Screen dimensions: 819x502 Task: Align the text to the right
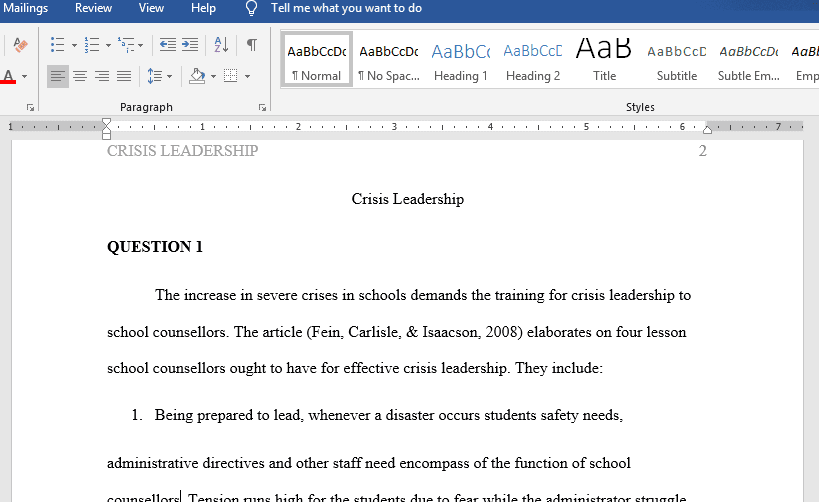(x=102, y=77)
